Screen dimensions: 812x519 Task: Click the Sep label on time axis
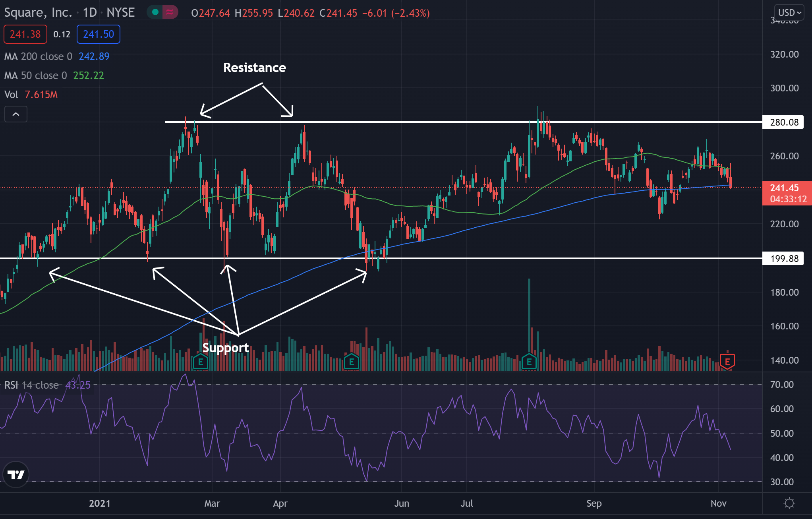pyautogui.click(x=594, y=504)
